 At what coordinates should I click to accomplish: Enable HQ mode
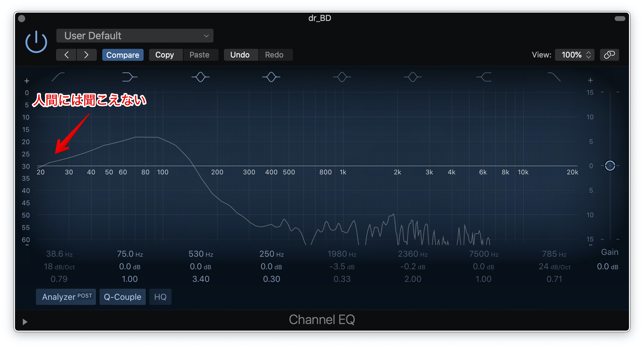click(x=160, y=297)
